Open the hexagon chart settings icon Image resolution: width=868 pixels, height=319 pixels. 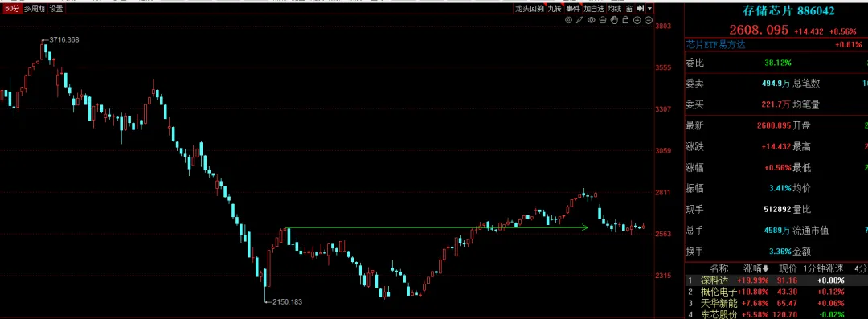pyautogui.click(x=568, y=20)
